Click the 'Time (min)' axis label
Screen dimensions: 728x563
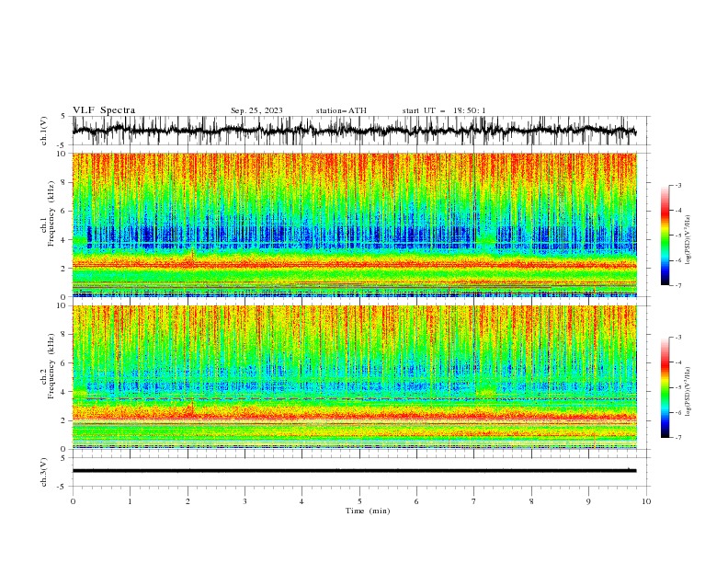pyautogui.click(x=368, y=511)
